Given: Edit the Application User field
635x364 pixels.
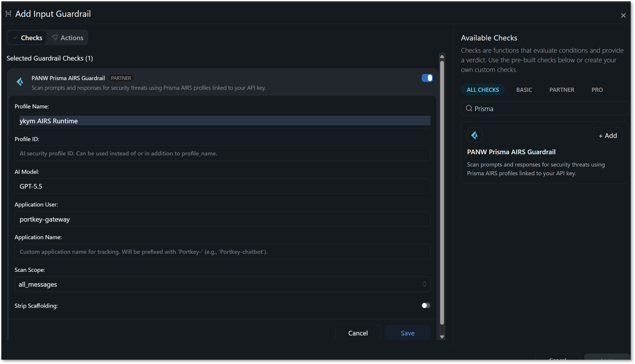Looking at the screenshot, I should click(222, 219).
